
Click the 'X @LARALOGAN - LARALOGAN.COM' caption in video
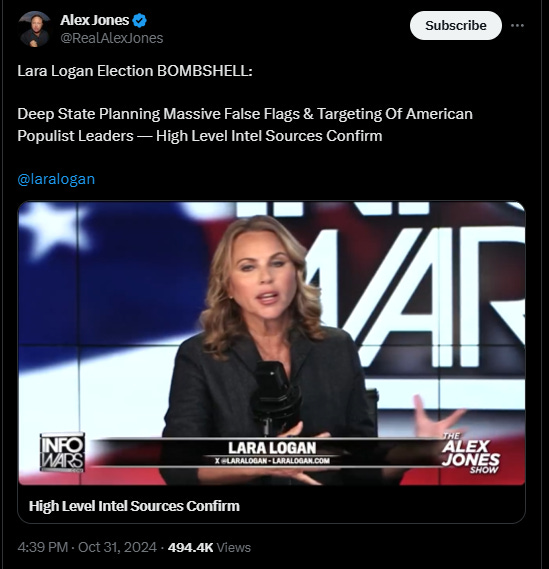(272, 461)
